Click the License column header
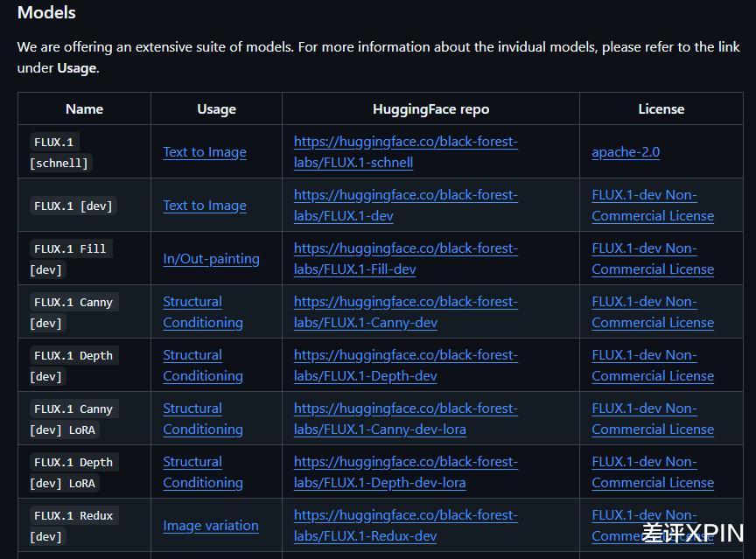Screen dimensions: 756x559 (661, 109)
